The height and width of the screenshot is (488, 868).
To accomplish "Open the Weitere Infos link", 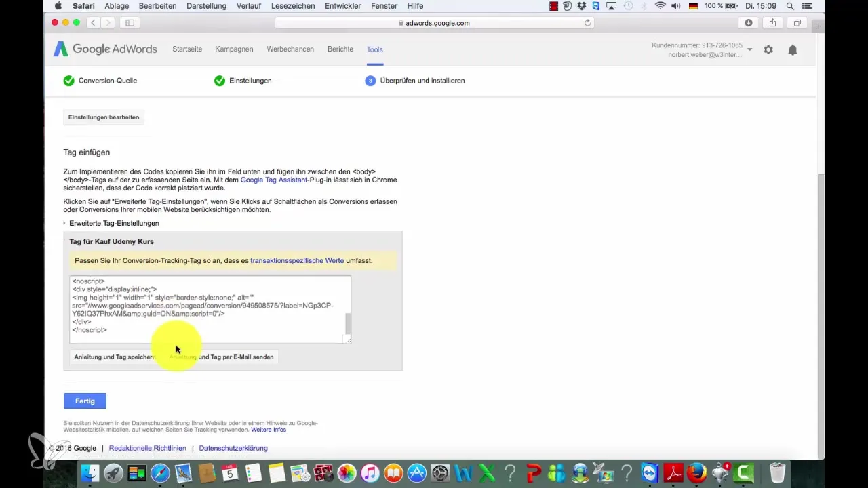I will (x=269, y=430).
